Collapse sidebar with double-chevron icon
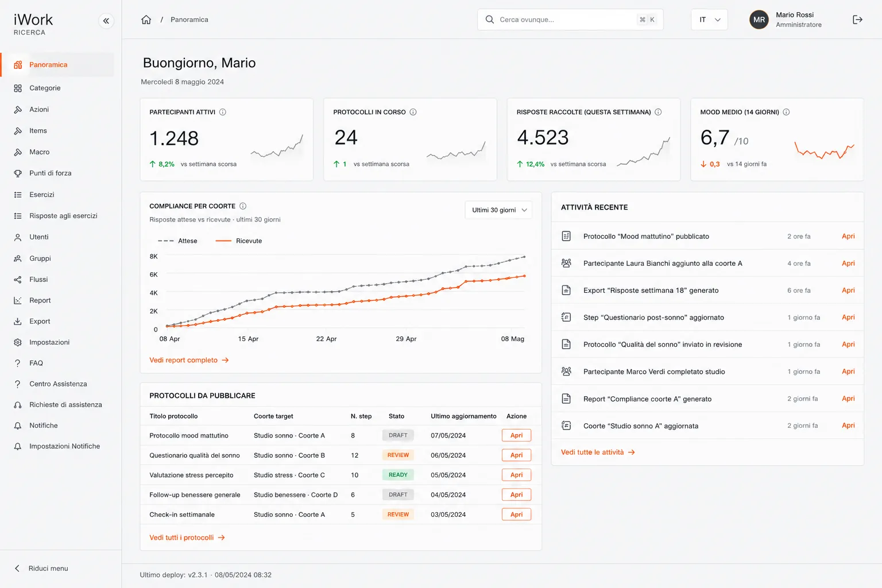The image size is (882, 588). tap(106, 21)
